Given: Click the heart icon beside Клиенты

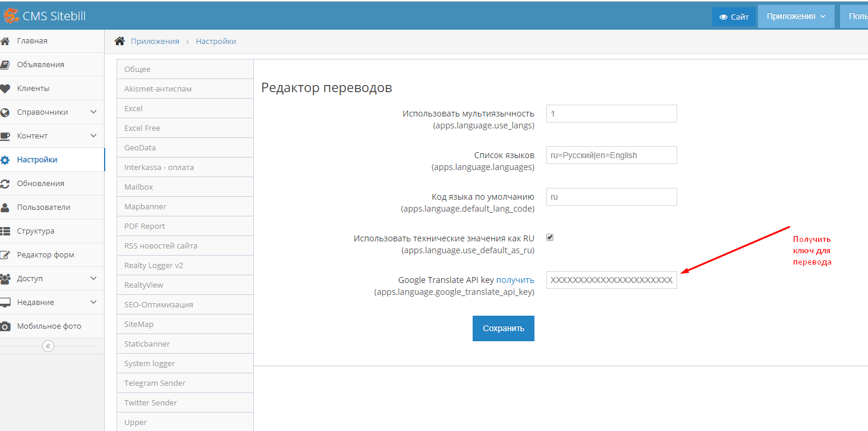Looking at the screenshot, I should click(5, 89).
